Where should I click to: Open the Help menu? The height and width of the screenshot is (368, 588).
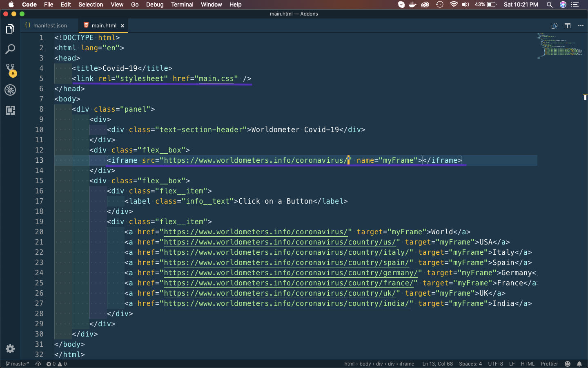pos(235,4)
